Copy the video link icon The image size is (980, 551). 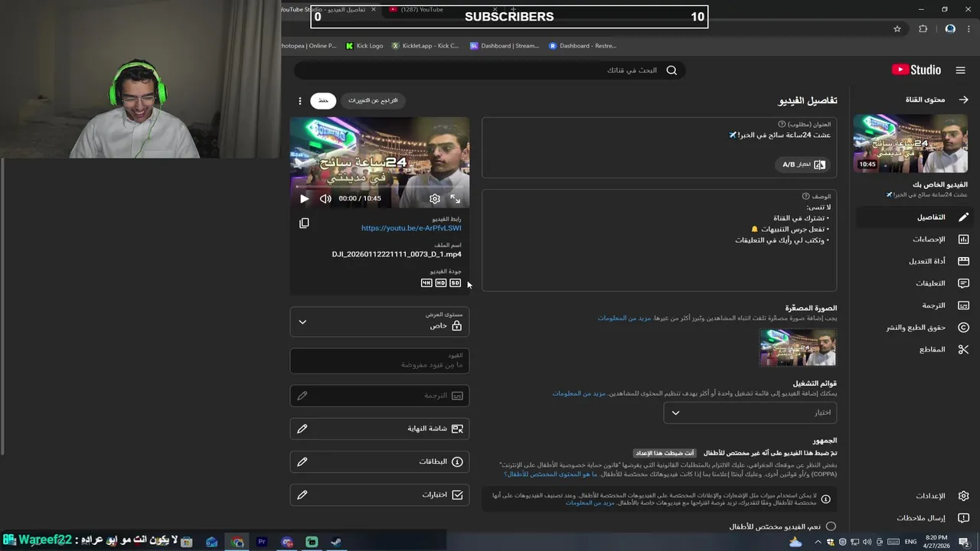[304, 223]
